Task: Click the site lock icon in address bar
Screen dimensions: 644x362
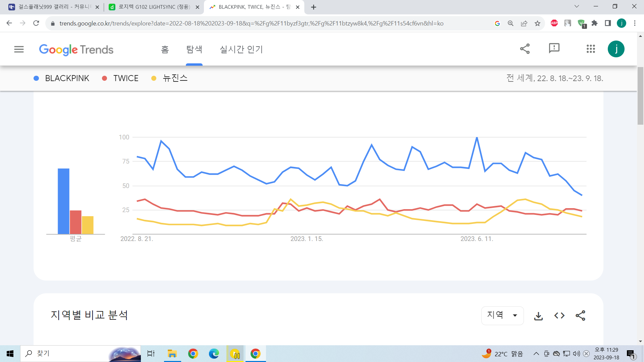Action: click(x=53, y=23)
